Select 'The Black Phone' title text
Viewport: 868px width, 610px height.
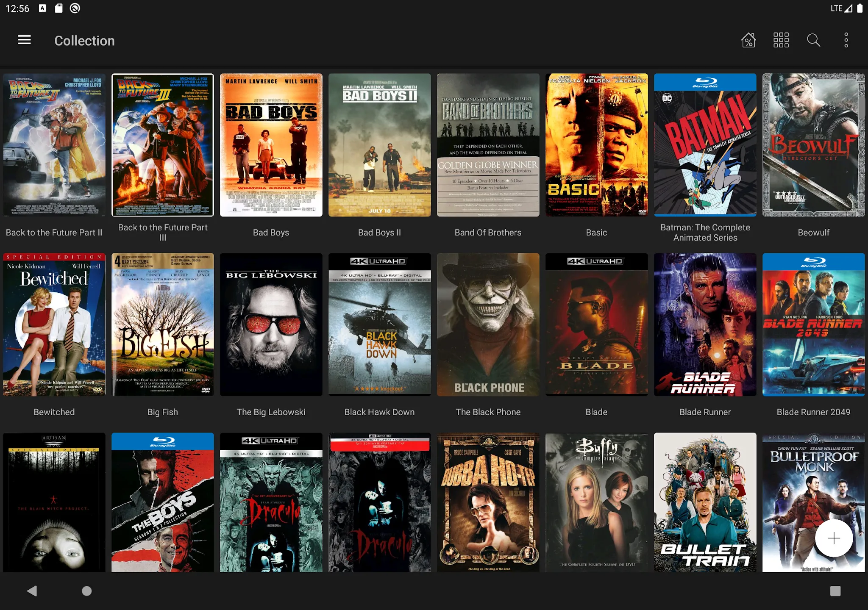click(x=488, y=412)
